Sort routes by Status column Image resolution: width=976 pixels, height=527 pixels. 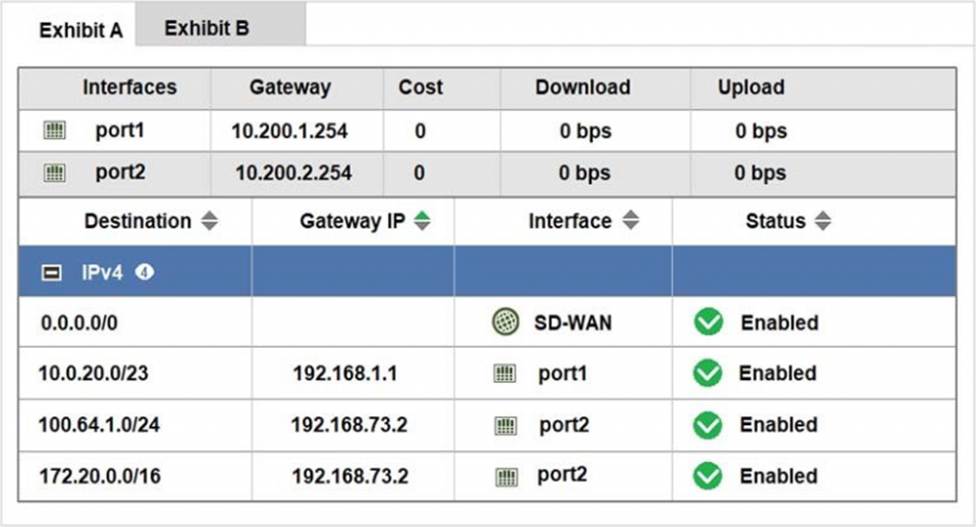822,222
